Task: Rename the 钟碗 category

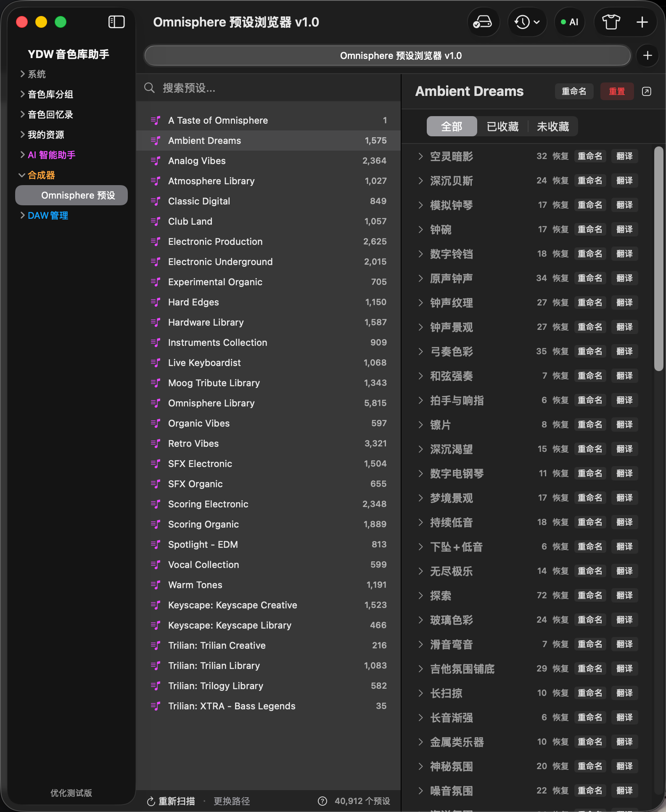Action: [590, 229]
